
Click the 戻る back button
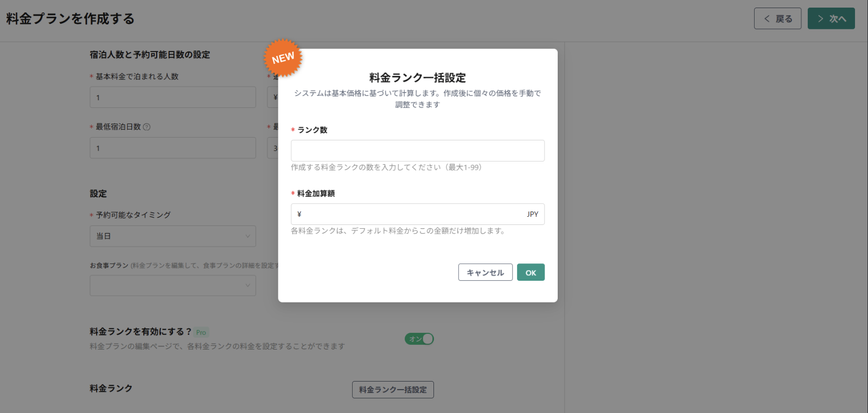coord(777,18)
